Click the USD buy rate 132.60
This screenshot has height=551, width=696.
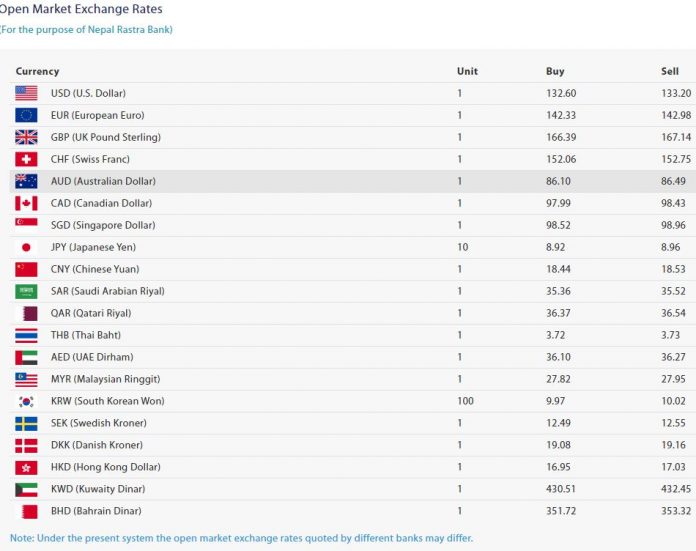coord(562,93)
